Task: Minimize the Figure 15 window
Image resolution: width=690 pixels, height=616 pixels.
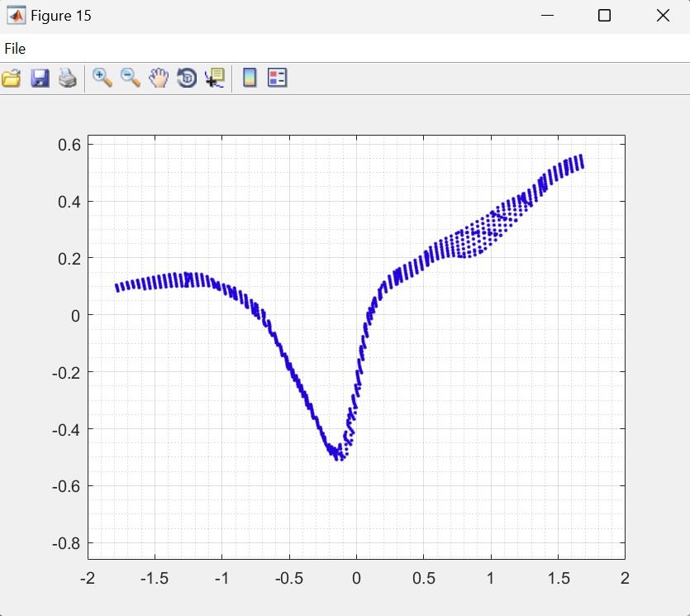Action: click(x=546, y=16)
